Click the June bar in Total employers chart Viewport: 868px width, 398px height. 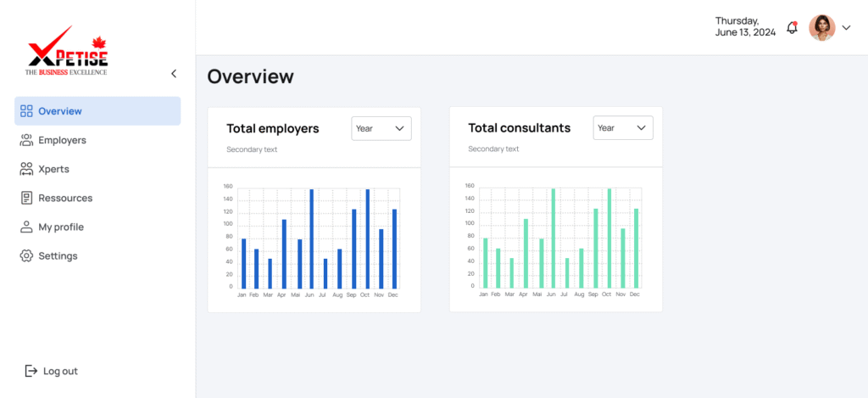point(311,238)
